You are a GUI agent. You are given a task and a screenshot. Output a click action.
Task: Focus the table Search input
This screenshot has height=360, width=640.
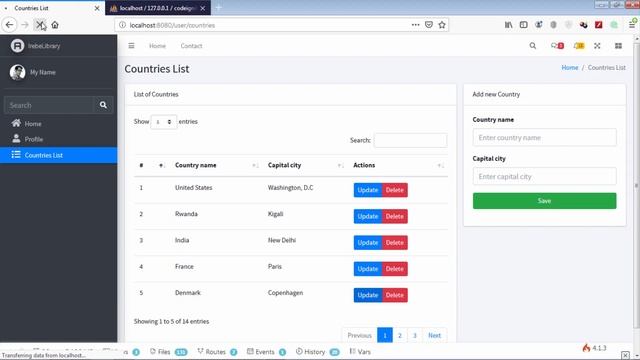coord(411,140)
